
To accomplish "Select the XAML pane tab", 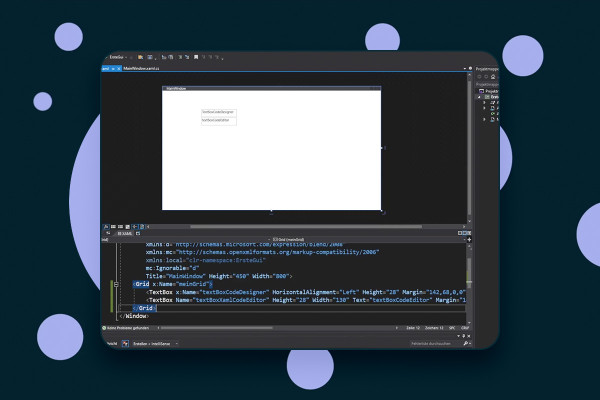I will 125,233.
